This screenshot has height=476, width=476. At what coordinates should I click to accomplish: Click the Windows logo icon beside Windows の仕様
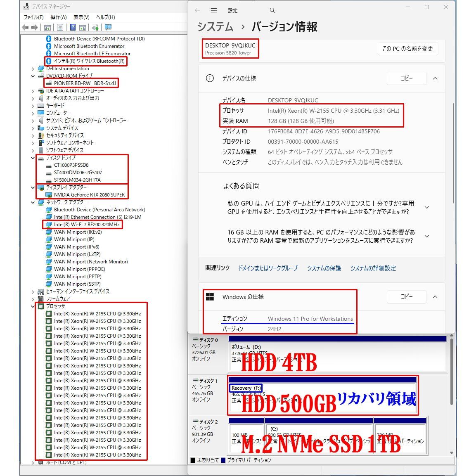[x=210, y=297]
